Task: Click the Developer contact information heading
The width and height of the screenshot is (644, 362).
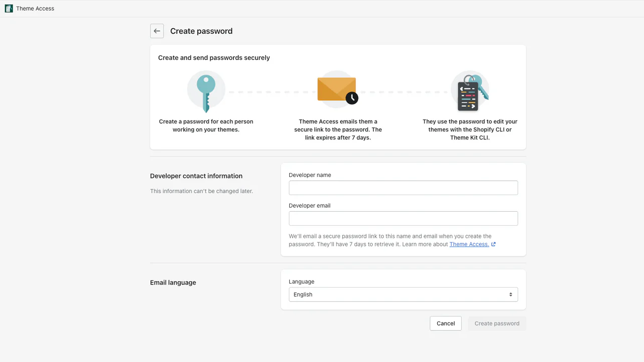Action: tap(196, 176)
